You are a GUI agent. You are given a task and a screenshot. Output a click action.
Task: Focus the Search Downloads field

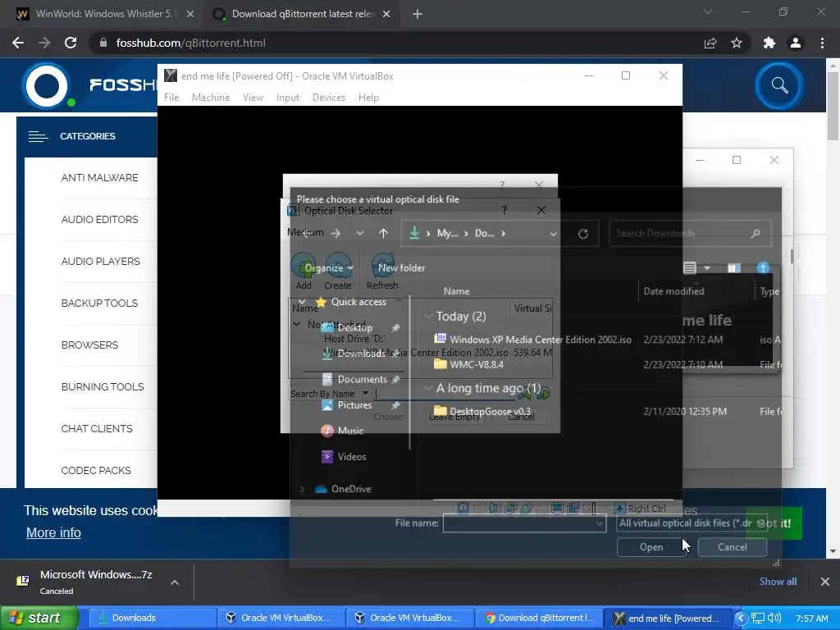tap(690, 234)
